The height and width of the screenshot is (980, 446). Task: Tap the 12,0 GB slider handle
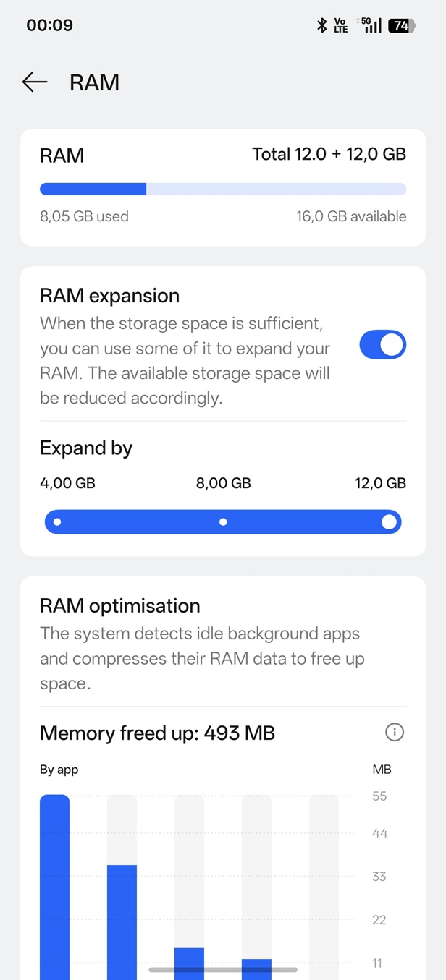click(x=389, y=521)
